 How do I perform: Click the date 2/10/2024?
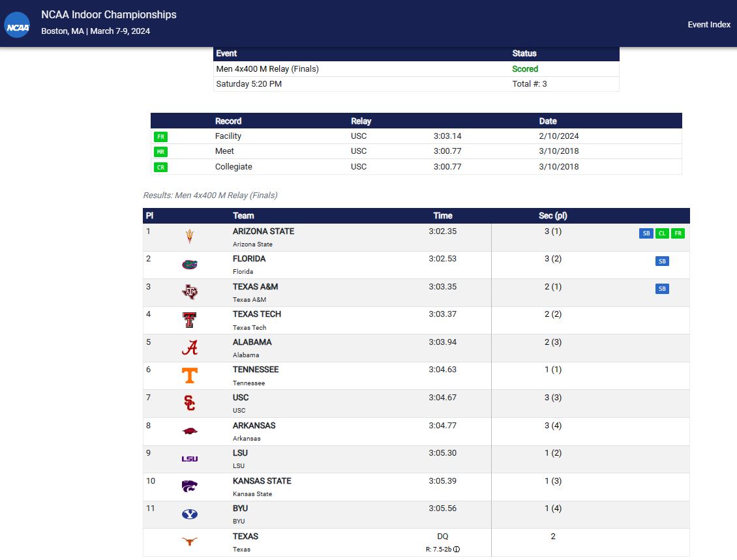pyautogui.click(x=559, y=136)
